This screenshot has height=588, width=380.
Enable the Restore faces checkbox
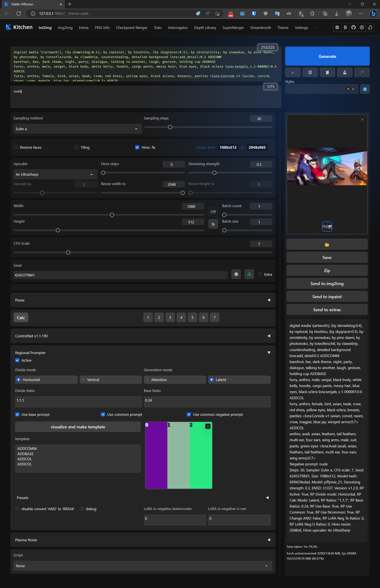[x=16, y=147]
